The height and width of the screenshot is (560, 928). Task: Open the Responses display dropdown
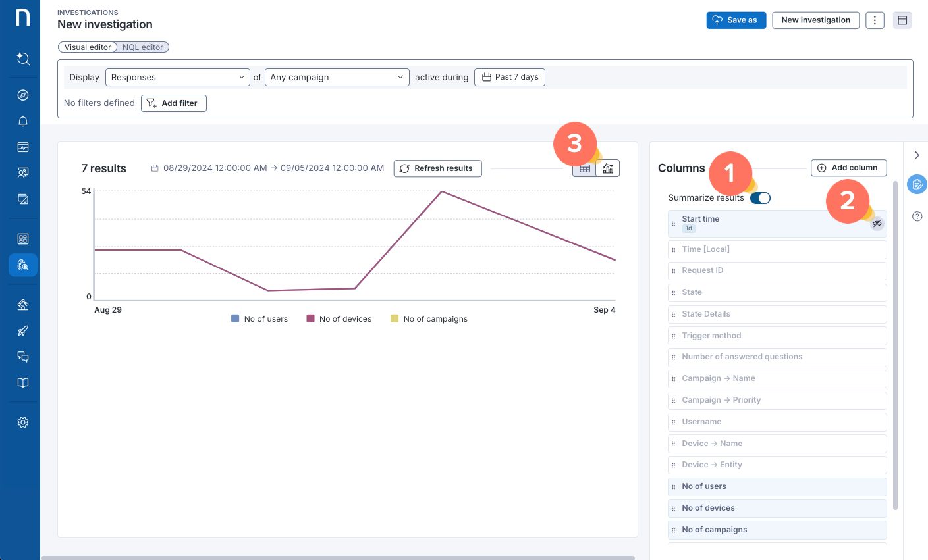[177, 77]
